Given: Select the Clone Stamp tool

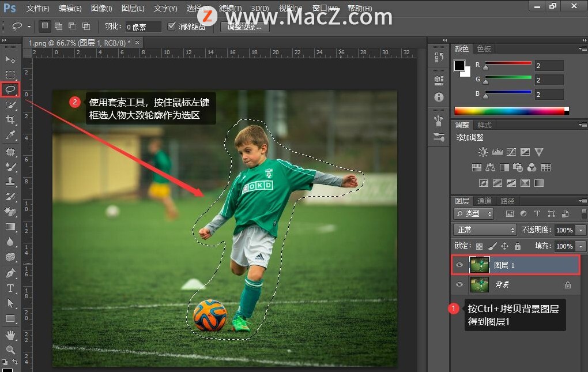Looking at the screenshot, I should 10,182.
